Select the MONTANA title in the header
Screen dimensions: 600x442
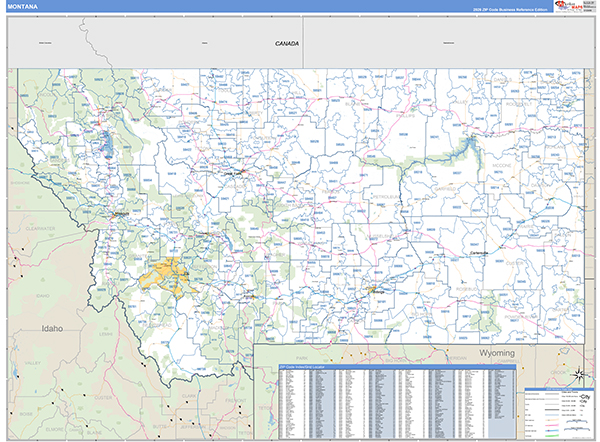24,6
